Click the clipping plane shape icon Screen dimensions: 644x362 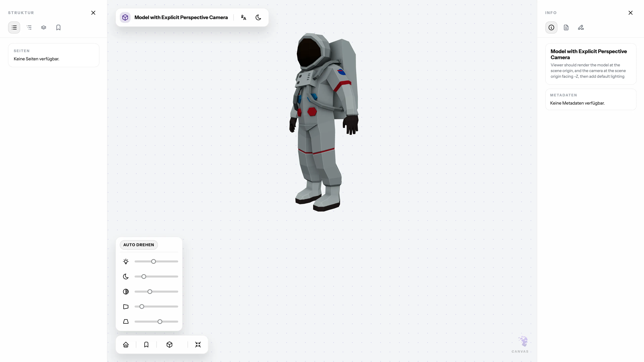[126, 307]
